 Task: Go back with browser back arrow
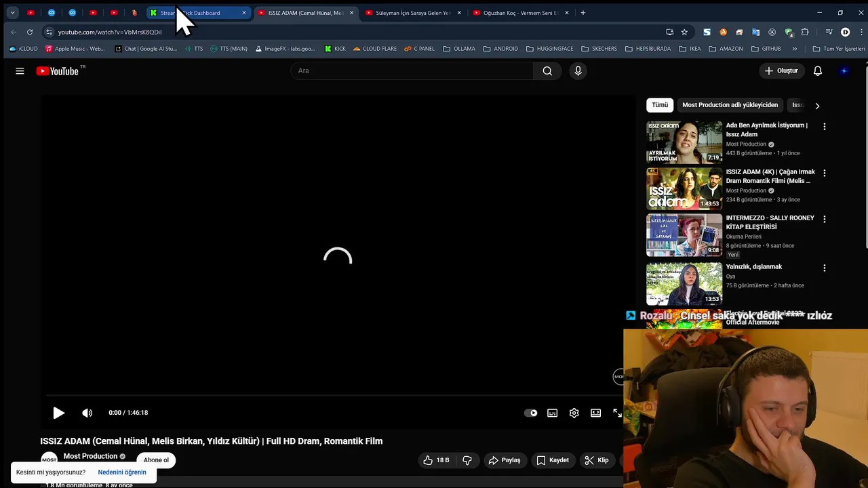14,32
